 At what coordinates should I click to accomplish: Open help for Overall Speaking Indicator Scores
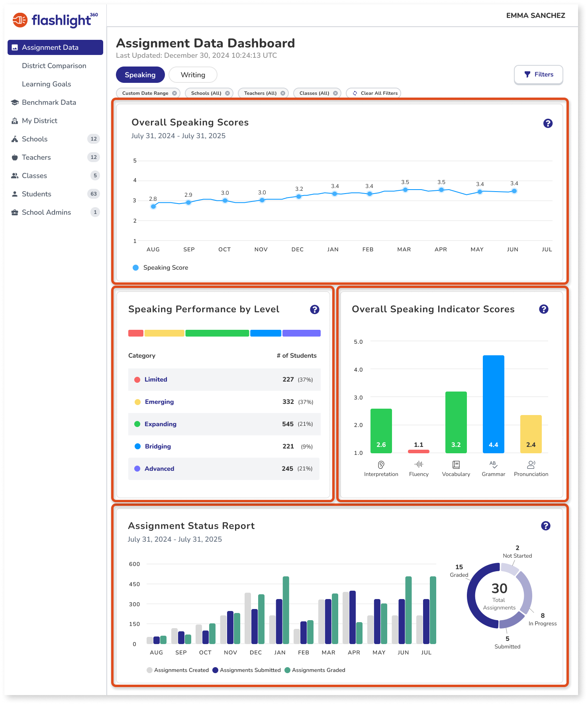(x=544, y=309)
